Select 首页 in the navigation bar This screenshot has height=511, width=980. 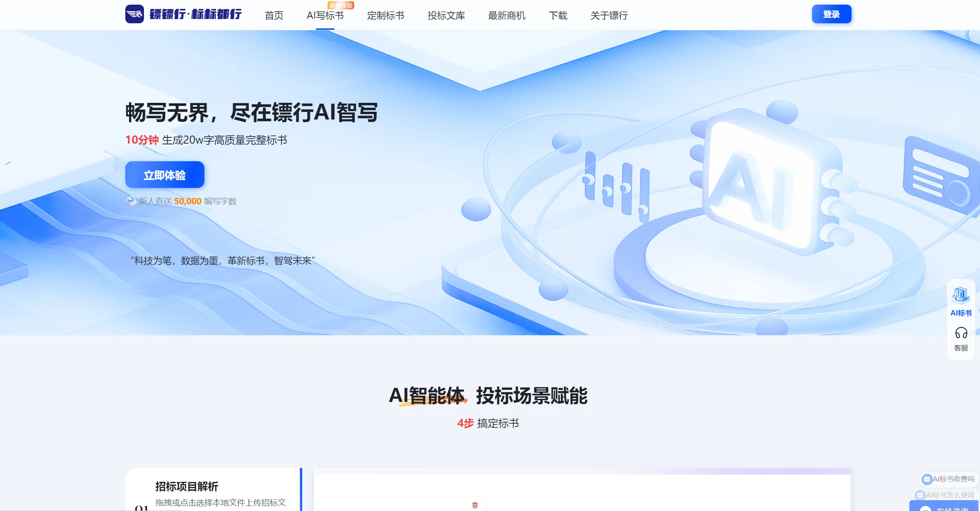click(274, 16)
